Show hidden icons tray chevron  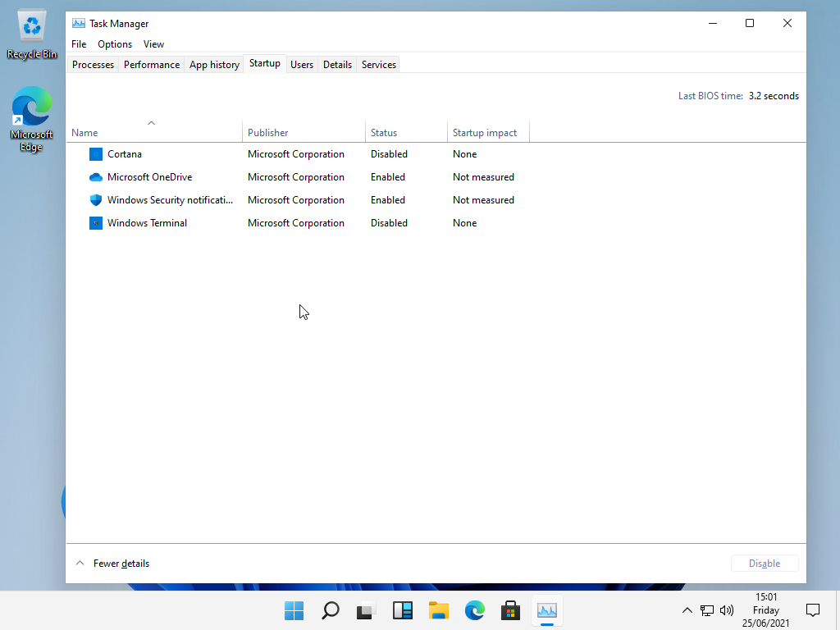coord(687,610)
